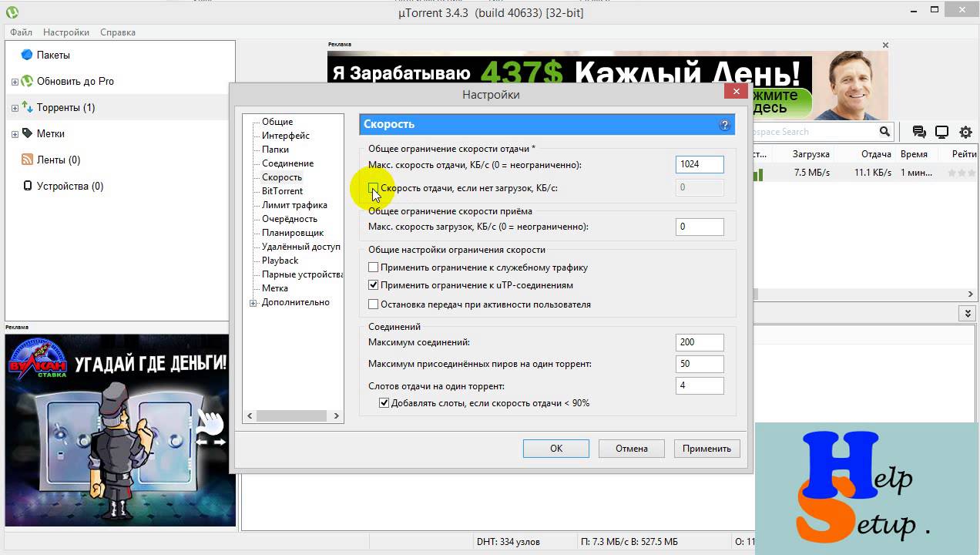Select Планировщик in settings tree

click(x=293, y=233)
